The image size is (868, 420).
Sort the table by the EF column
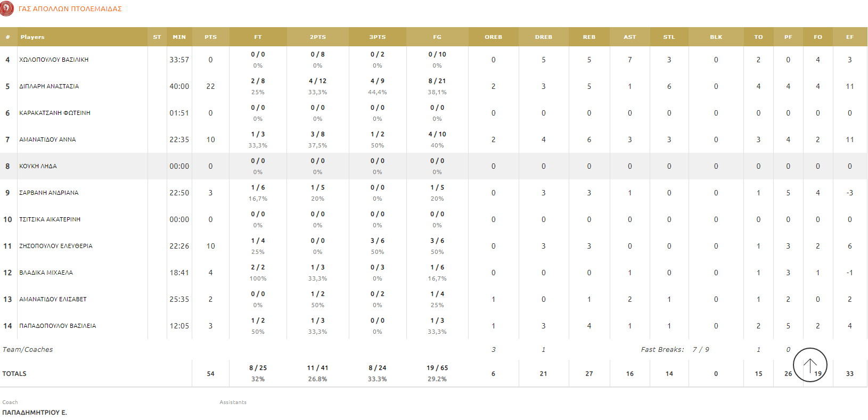click(849, 37)
